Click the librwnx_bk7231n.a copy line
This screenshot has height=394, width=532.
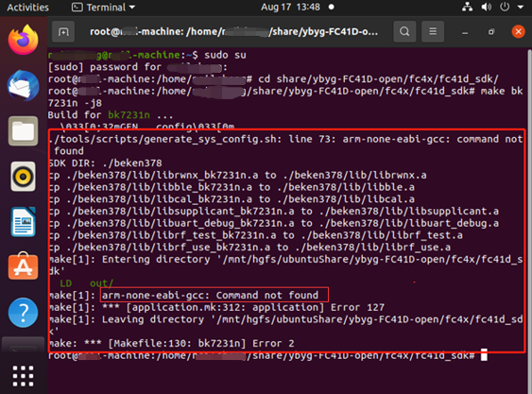pyautogui.click(x=237, y=175)
